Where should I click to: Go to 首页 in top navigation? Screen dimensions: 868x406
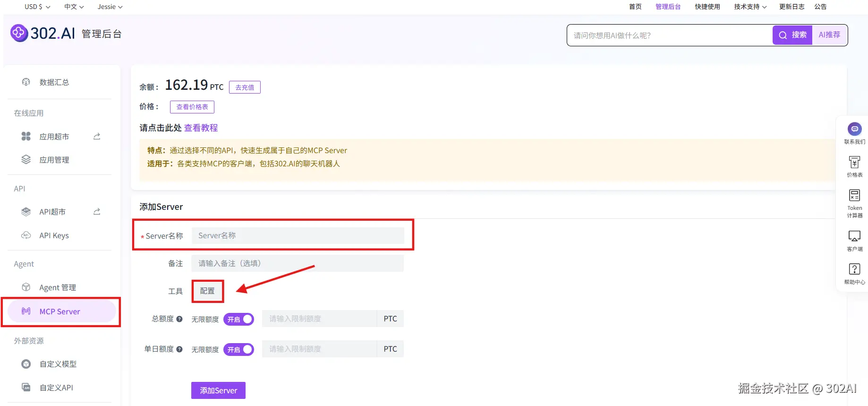(635, 7)
